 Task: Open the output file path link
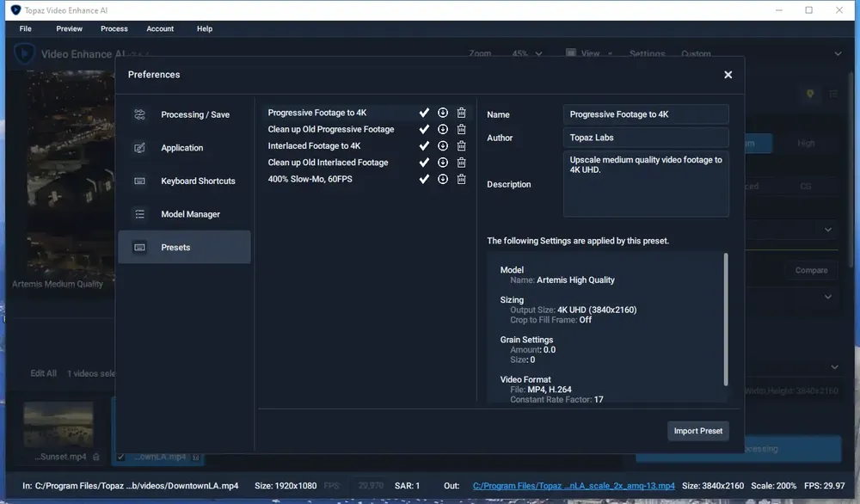(574, 486)
